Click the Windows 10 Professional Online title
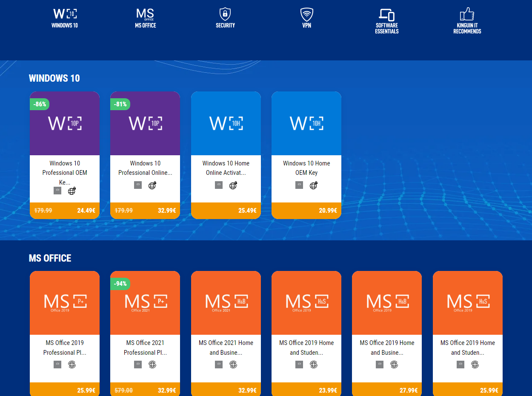532x396 pixels. click(x=145, y=168)
